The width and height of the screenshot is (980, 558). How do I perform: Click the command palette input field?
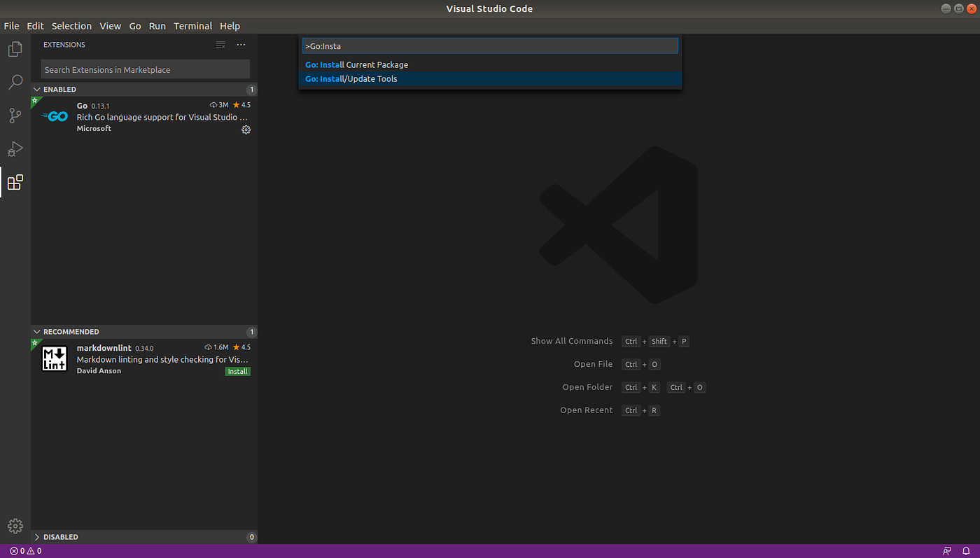point(490,46)
